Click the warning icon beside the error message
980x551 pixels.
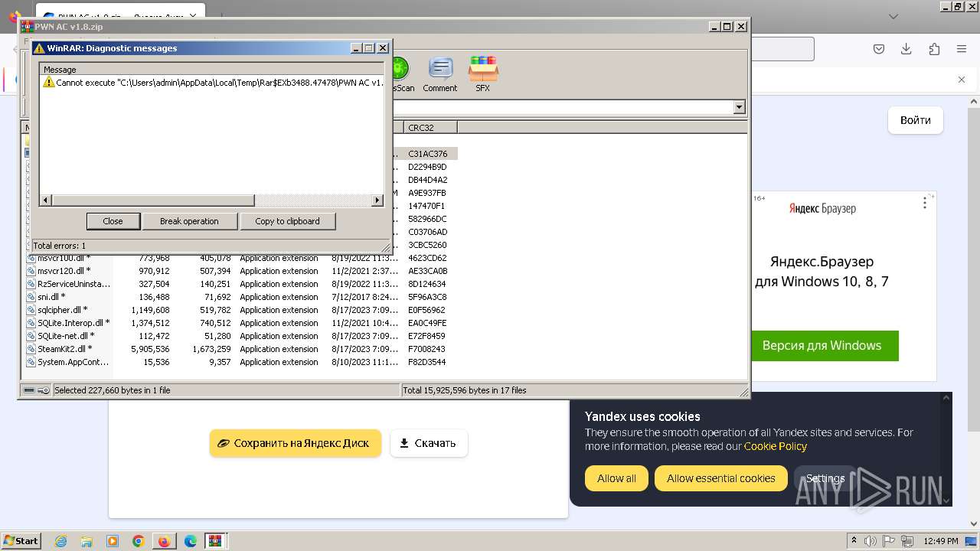coord(49,82)
